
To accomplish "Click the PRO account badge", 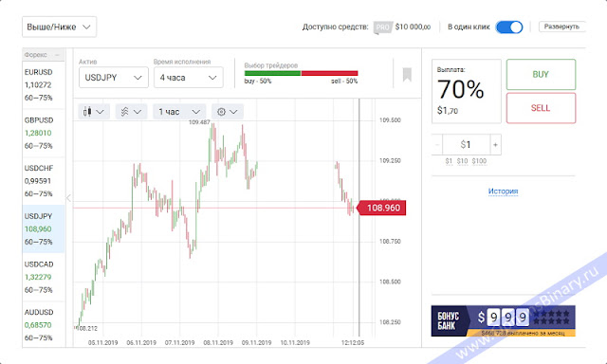I will coord(382,27).
